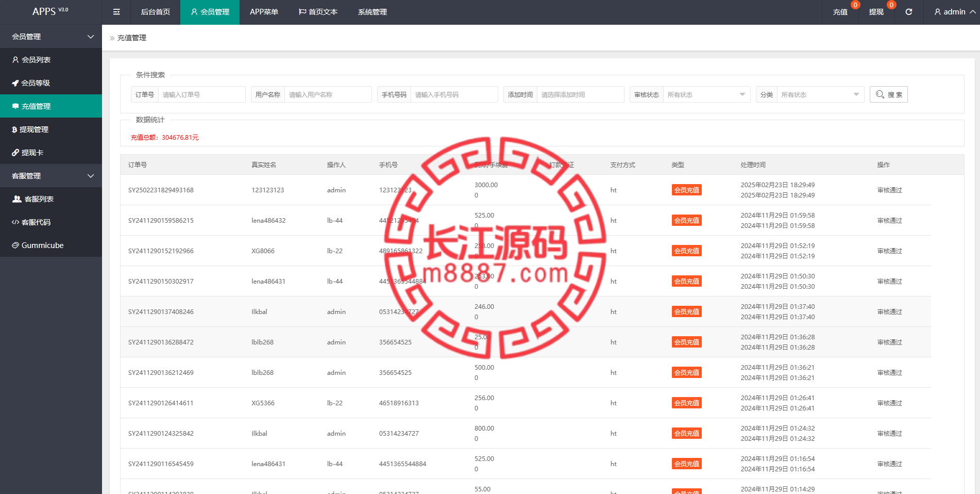Click 会员充值 tag for order SY2411290152192966

point(686,251)
